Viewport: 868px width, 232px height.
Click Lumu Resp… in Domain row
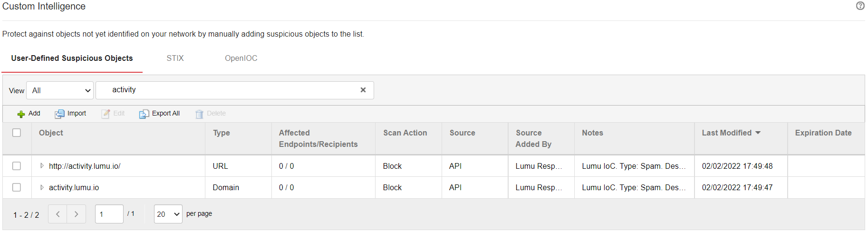pos(539,187)
